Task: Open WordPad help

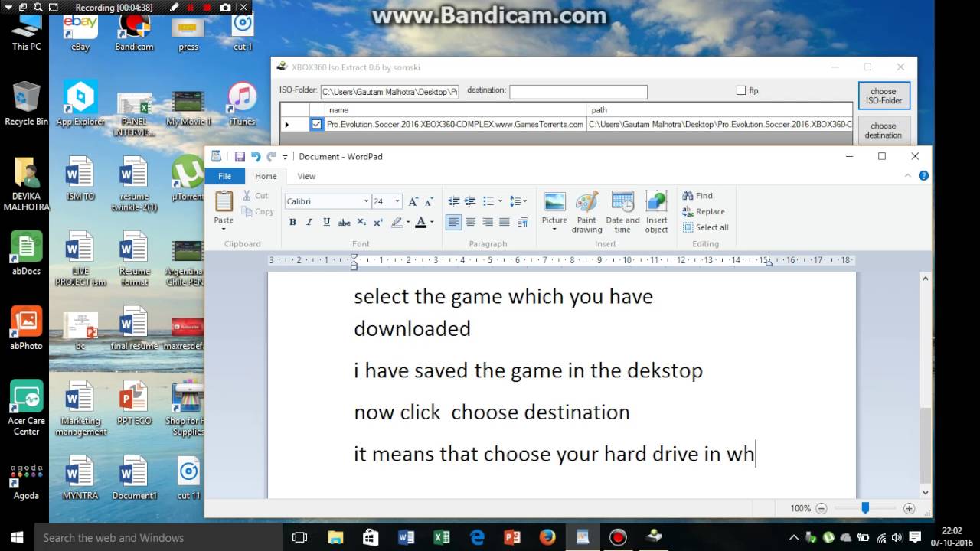Action: (x=923, y=176)
